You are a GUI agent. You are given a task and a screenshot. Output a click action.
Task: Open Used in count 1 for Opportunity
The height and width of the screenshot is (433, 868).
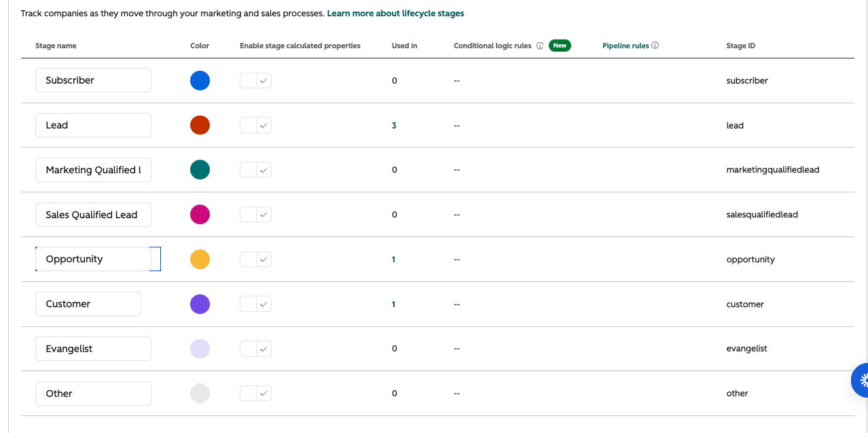(x=394, y=260)
